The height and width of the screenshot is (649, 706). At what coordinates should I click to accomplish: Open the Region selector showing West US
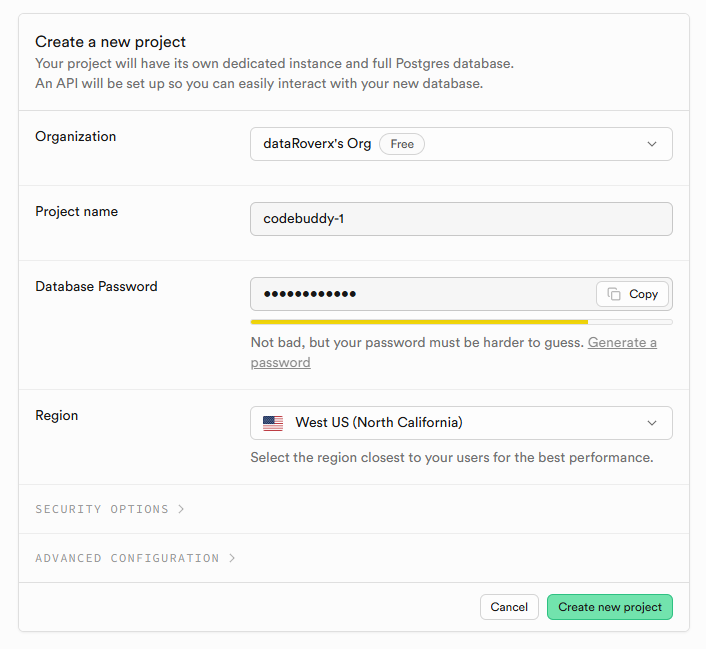pyautogui.click(x=460, y=423)
